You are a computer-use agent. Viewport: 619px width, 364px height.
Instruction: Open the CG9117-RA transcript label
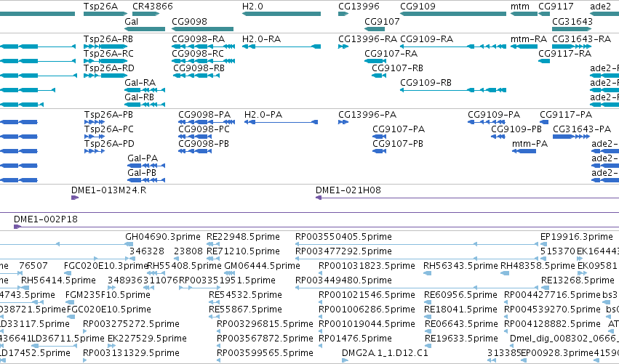565,54
